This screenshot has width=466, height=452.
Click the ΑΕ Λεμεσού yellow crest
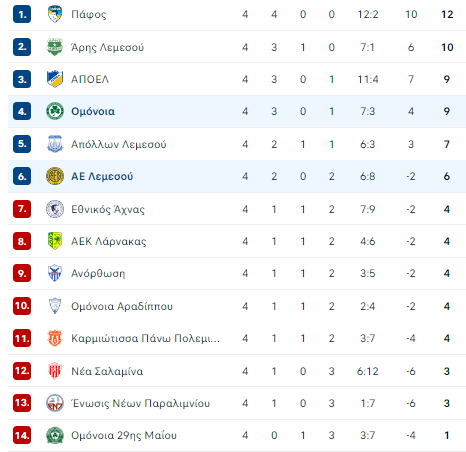click(55, 176)
